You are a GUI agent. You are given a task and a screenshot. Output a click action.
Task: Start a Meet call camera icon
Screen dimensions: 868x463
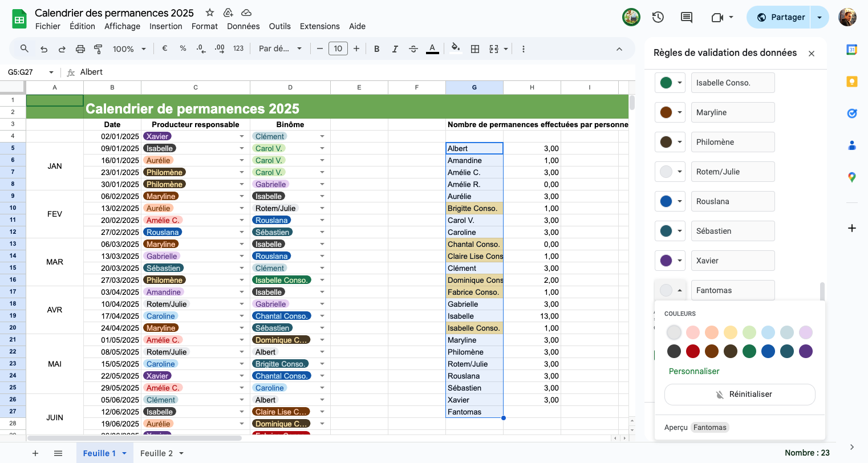[717, 18]
